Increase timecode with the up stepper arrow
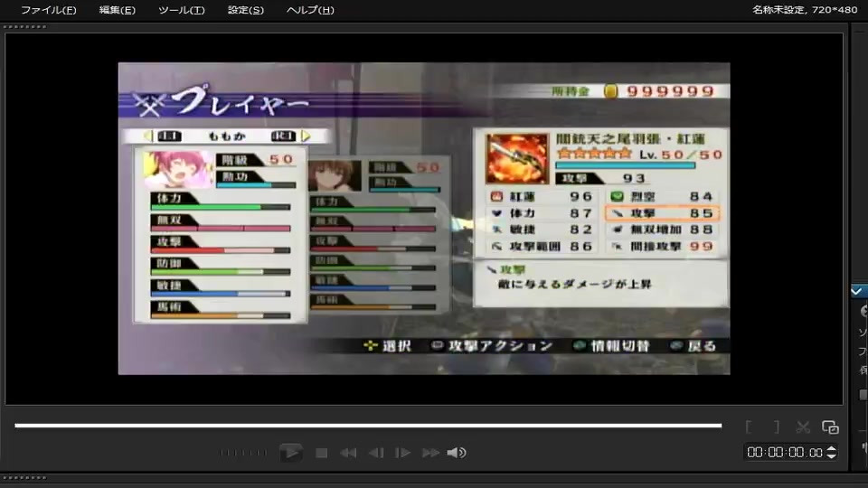 click(x=832, y=449)
